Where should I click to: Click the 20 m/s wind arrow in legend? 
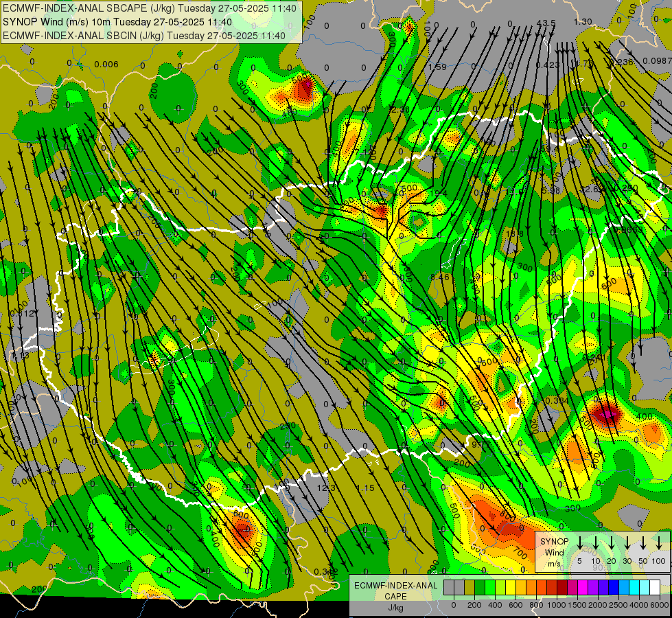pyautogui.click(x=611, y=542)
